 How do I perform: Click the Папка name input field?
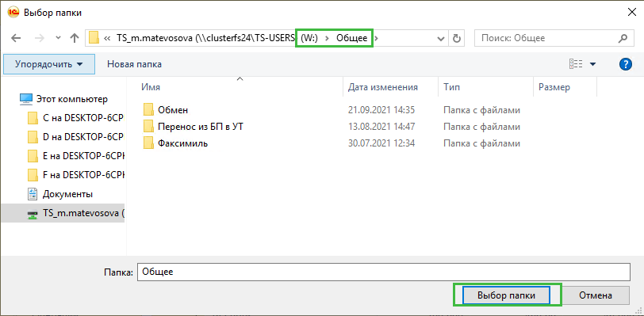click(x=383, y=272)
